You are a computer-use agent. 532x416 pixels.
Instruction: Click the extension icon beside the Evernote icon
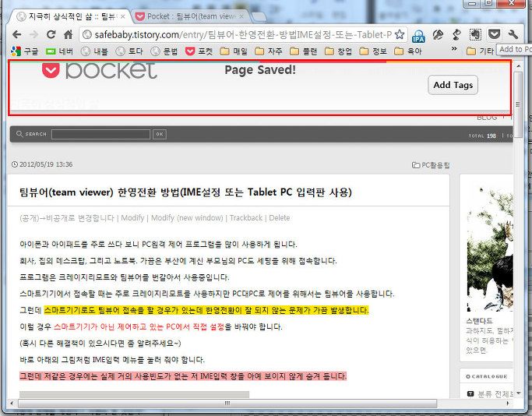456,34
